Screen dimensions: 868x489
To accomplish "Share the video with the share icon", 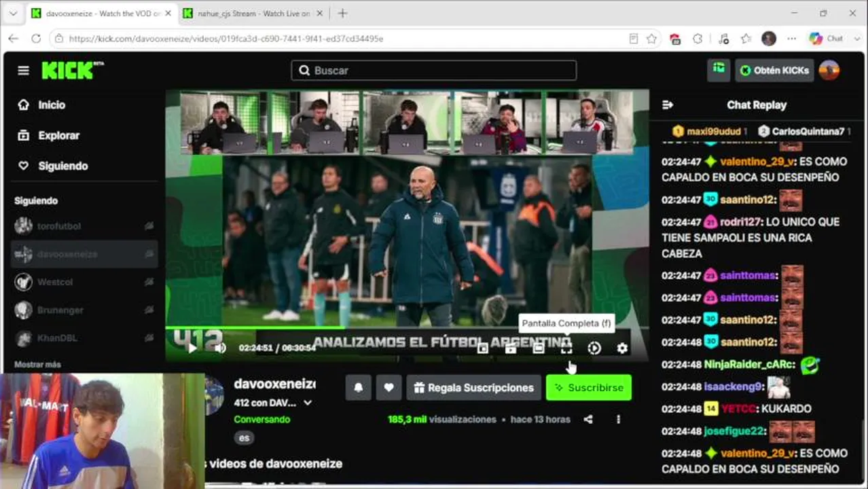I will (x=588, y=420).
